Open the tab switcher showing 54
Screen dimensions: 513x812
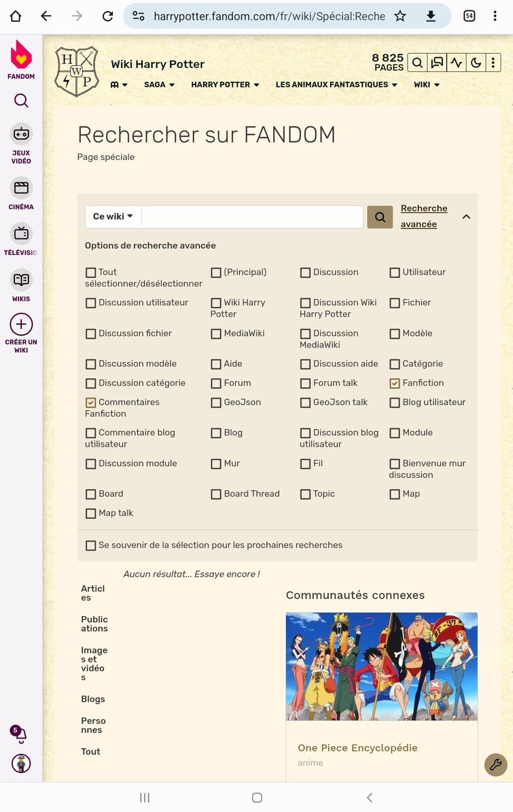[x=469, y=16]
